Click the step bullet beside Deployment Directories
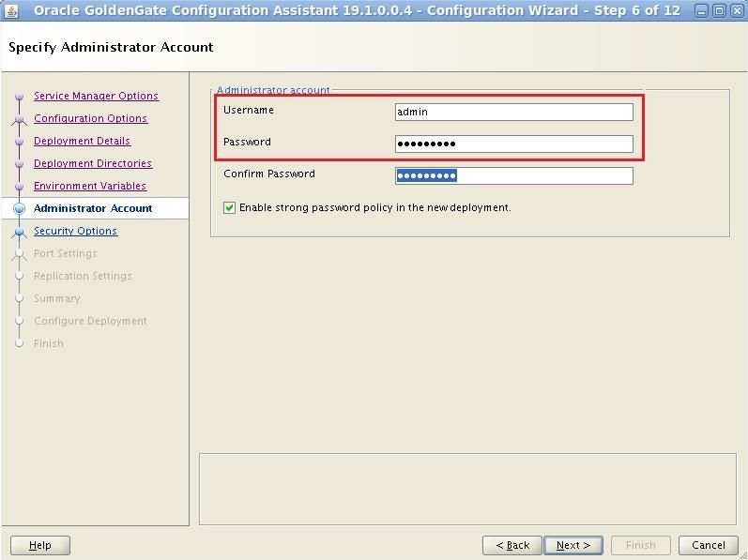 [x=19, y=163]
